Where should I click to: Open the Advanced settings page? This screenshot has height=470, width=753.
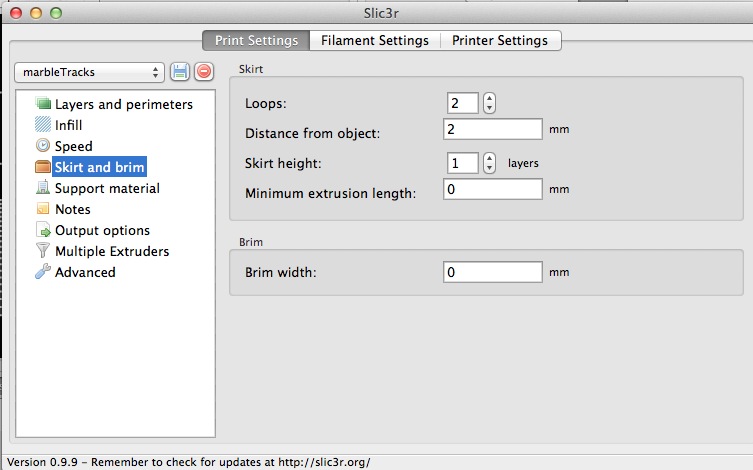[x=85, y=272]
